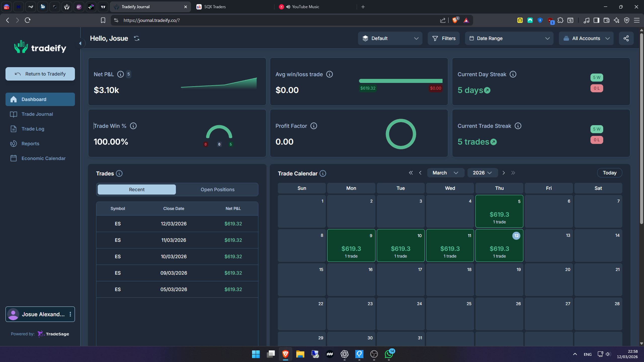The width and height of the screenshot is (644, 362).
Task: Select calendar day 5 with $619.3
Action: pyautogui.click(x=499, y=211)
